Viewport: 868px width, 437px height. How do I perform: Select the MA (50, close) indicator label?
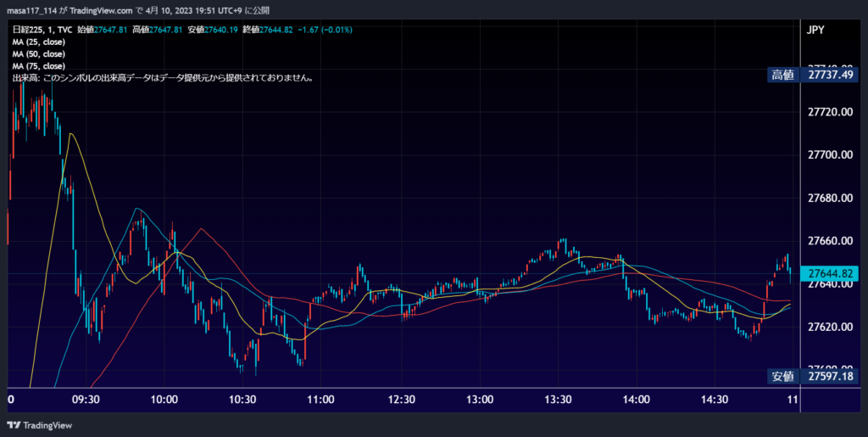pyautogui.click(x=39, y=54)
